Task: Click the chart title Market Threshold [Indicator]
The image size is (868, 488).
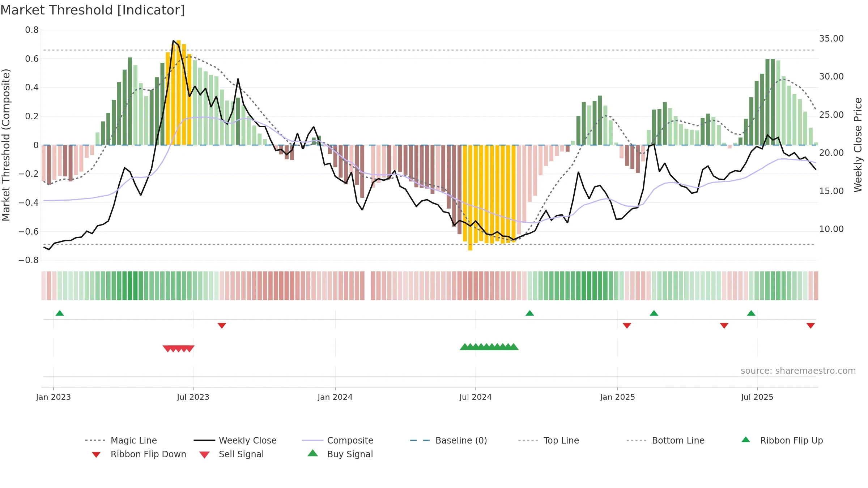Action: (93, 10)
